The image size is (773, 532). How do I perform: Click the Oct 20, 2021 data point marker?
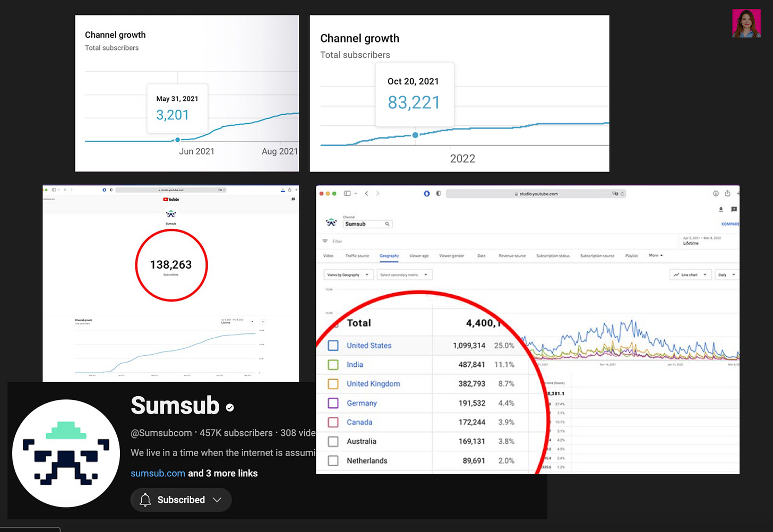click(415, 135)
